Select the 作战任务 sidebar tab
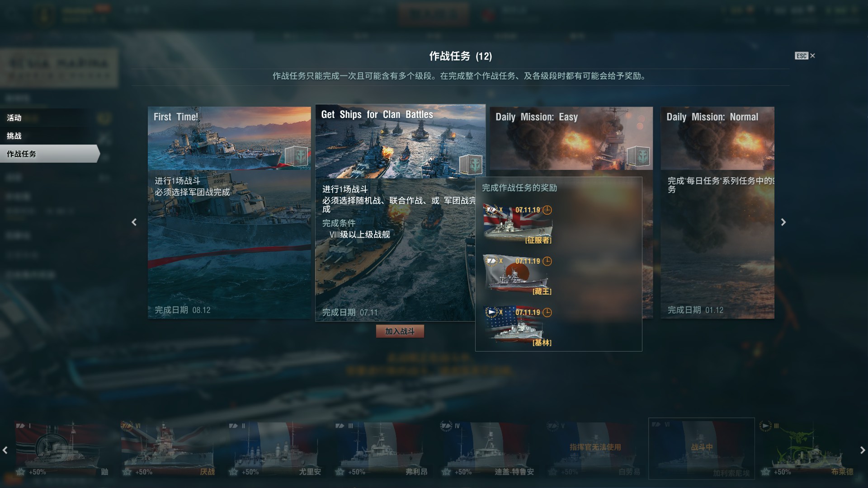Screen dimensions: 868x488 tap(50, 154)
